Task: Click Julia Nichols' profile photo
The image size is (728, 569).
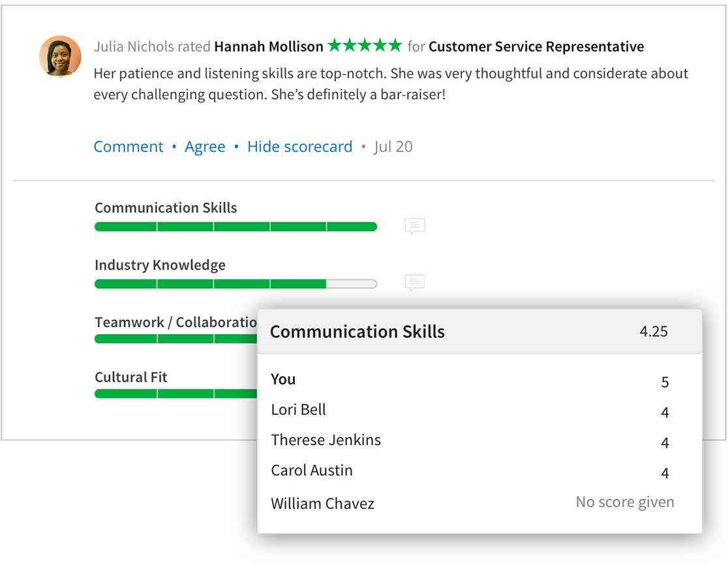Action: point(60,56)
